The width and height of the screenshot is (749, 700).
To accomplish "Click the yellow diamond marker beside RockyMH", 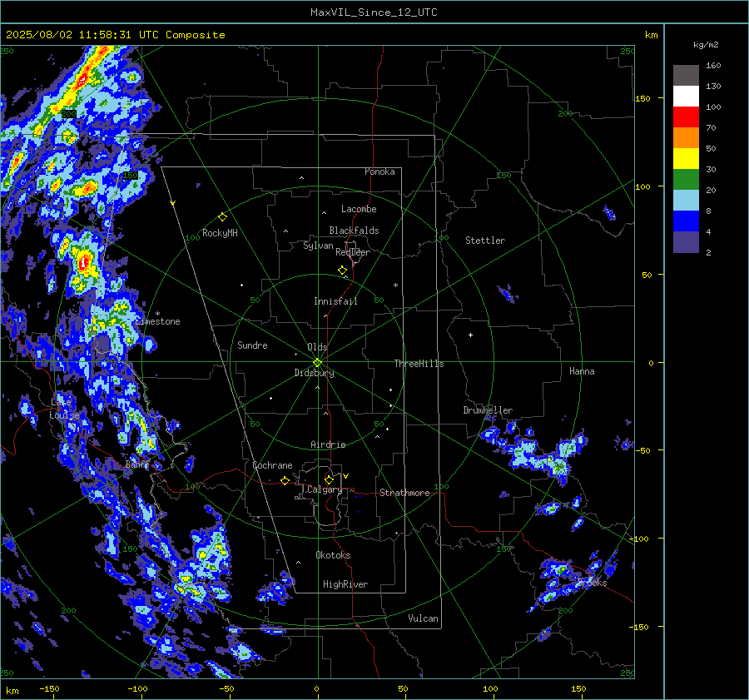I will pyautogui.click(x=222, y=217).
